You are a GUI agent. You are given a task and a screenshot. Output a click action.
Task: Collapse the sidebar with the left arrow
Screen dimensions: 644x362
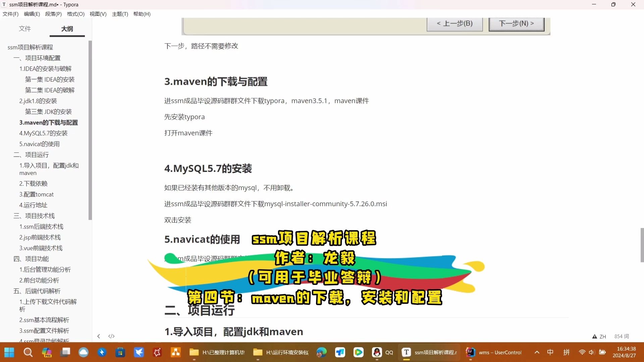(x=99, y=336)
